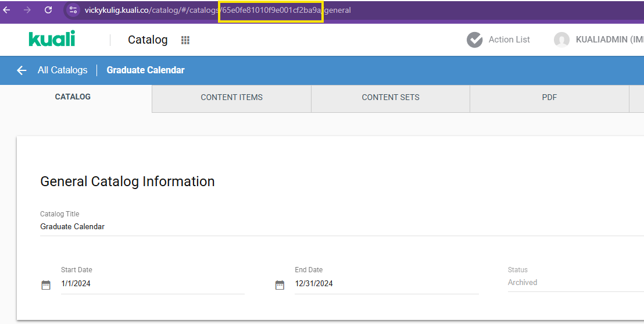Open the PDF tab
The image size is (644, 324).
pyautogui.click(x=549, y=98)
